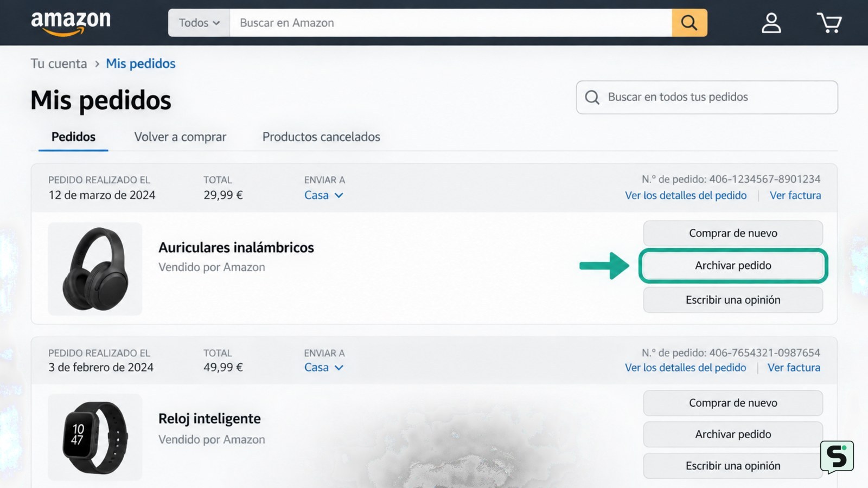Focus the Buscar en Amazon search field
This screenshot has width=868, height=488.
(x=451, y=23)
